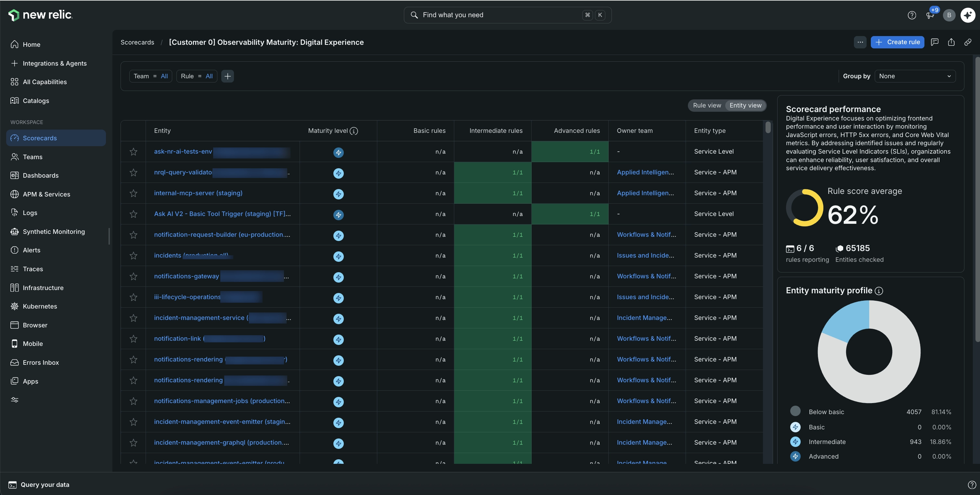
Task: Open Catalogs in the sidebar
Action: pos(56,101)
